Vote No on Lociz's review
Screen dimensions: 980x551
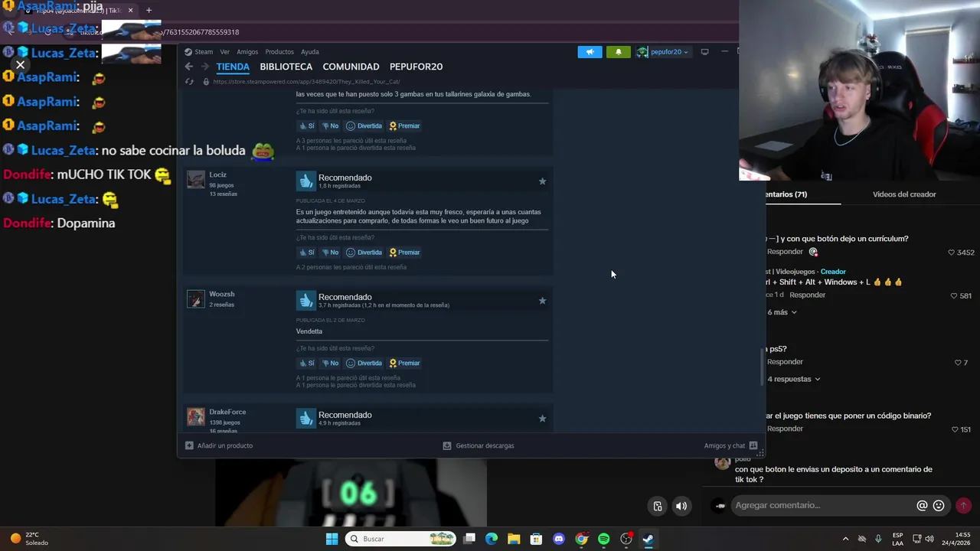(330, 253)
